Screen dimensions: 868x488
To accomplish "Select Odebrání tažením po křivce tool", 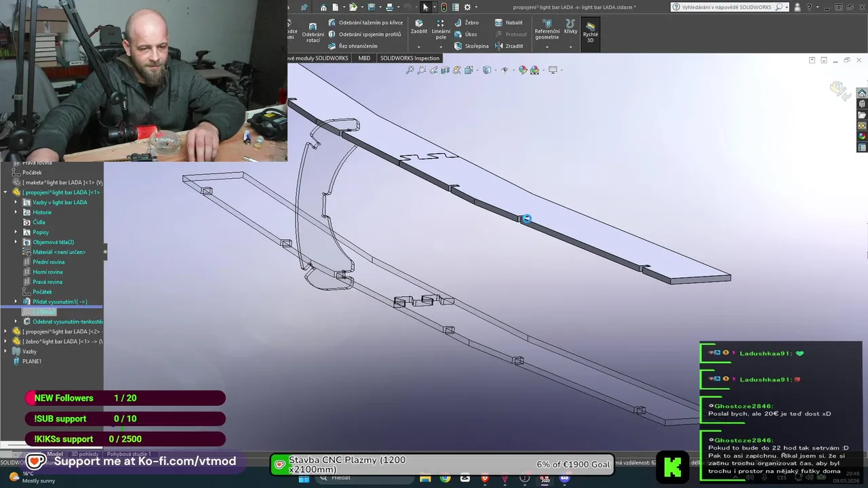I will tap(365, 22).
